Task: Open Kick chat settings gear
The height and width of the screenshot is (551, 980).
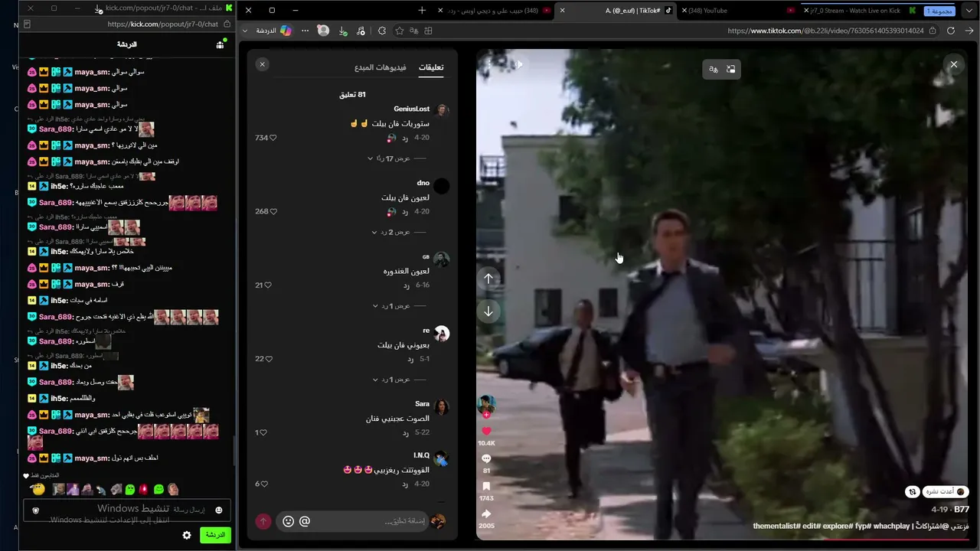Action: tap(187, 535)
